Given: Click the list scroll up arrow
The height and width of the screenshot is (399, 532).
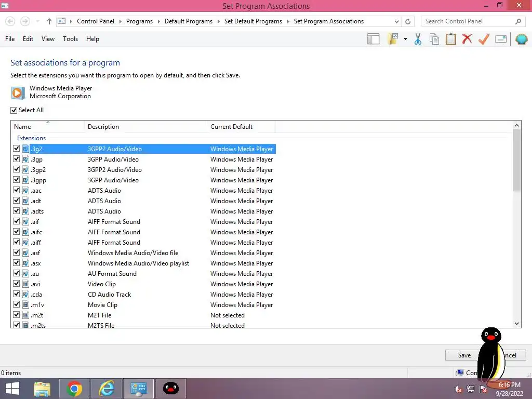Looking at the screenshot, I should click(x=516, y=125).
